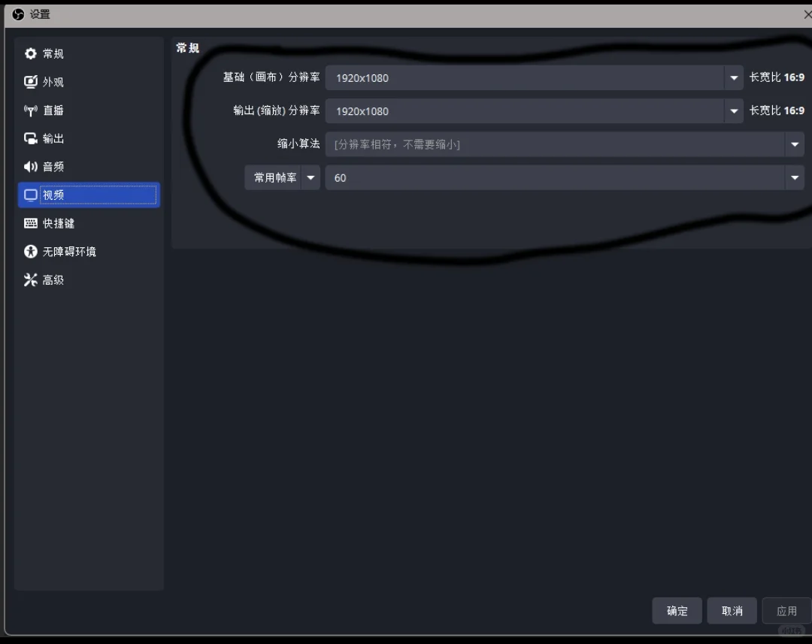Go to the 输出 settings page
Viewport: 812px width, 644px height.
point(89,138)
